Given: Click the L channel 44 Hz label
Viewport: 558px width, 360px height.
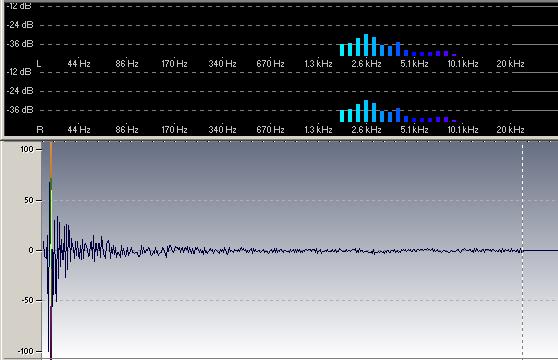Looking at the screenshot, I should pyautogui.click(x=79, y=64).
